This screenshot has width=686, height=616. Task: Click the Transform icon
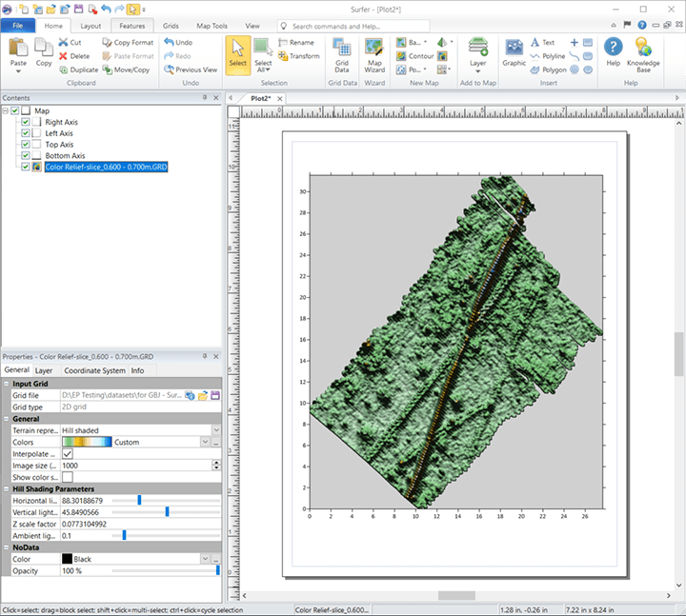click(x=298, y=56)
